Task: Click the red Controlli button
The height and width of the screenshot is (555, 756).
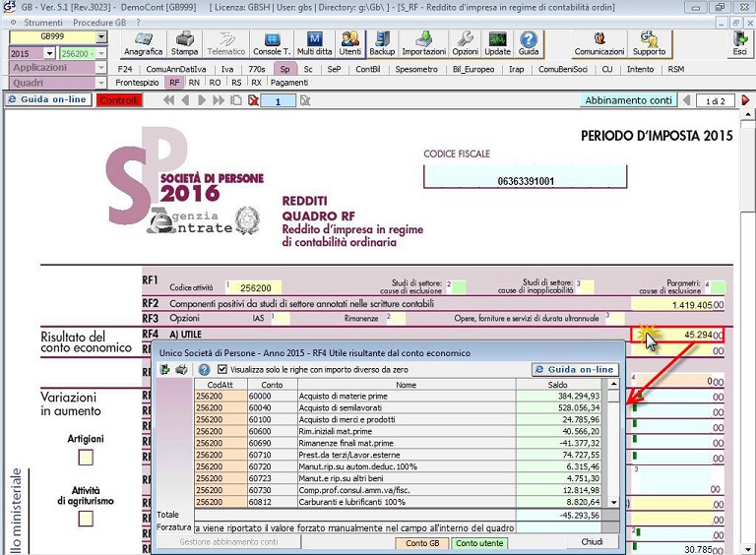Action: [119, 100]
